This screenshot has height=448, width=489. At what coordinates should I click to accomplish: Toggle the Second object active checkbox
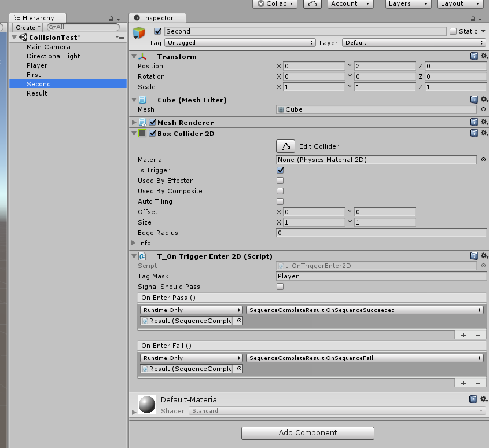(157, 31)
